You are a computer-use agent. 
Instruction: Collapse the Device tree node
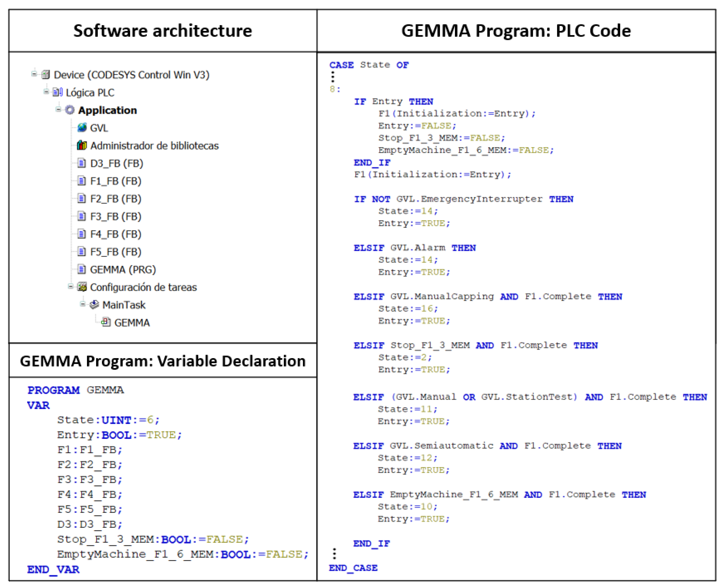34,74
